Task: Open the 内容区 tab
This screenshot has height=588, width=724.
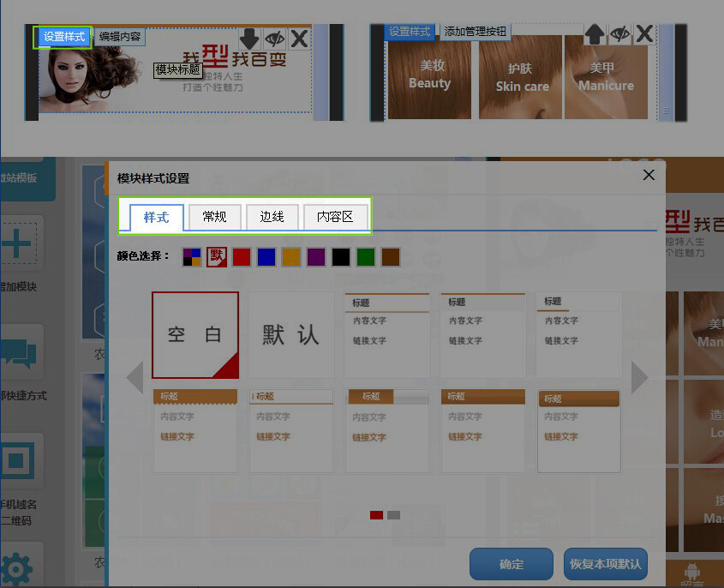Action: (x=335, y=217)
